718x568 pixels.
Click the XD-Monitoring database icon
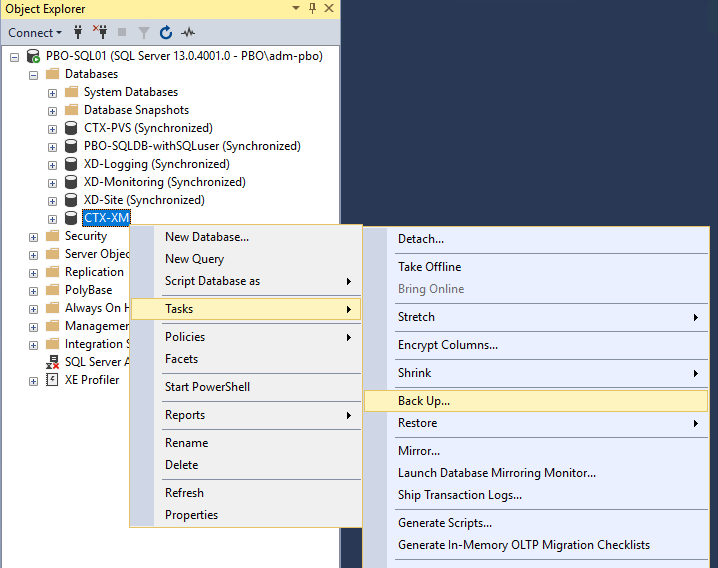(71, 182)
